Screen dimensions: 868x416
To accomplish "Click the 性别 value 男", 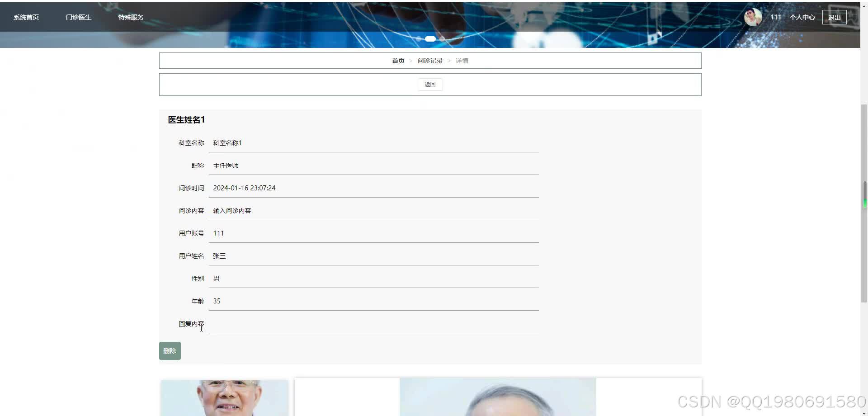I will coord(216,279).
